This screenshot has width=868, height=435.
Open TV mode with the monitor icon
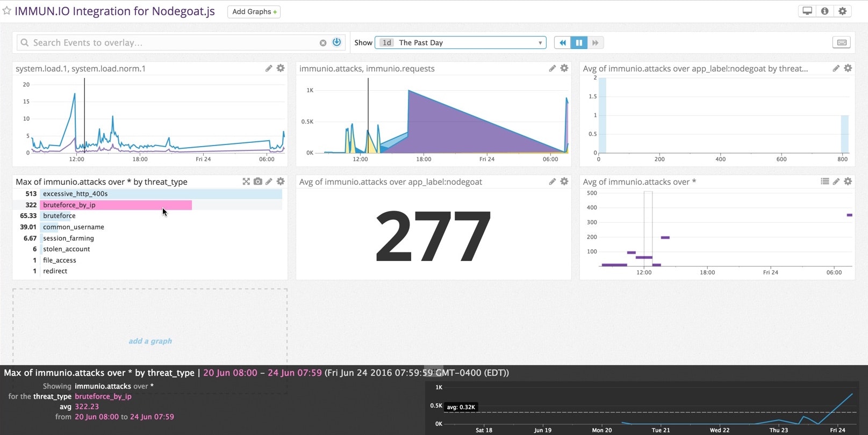807,11
